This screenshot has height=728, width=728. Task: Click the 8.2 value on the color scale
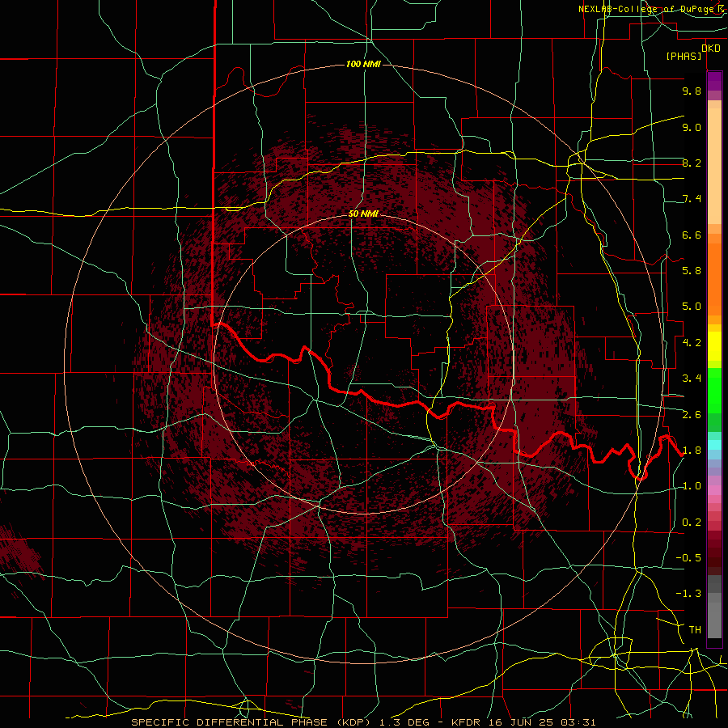coord(692,163)
